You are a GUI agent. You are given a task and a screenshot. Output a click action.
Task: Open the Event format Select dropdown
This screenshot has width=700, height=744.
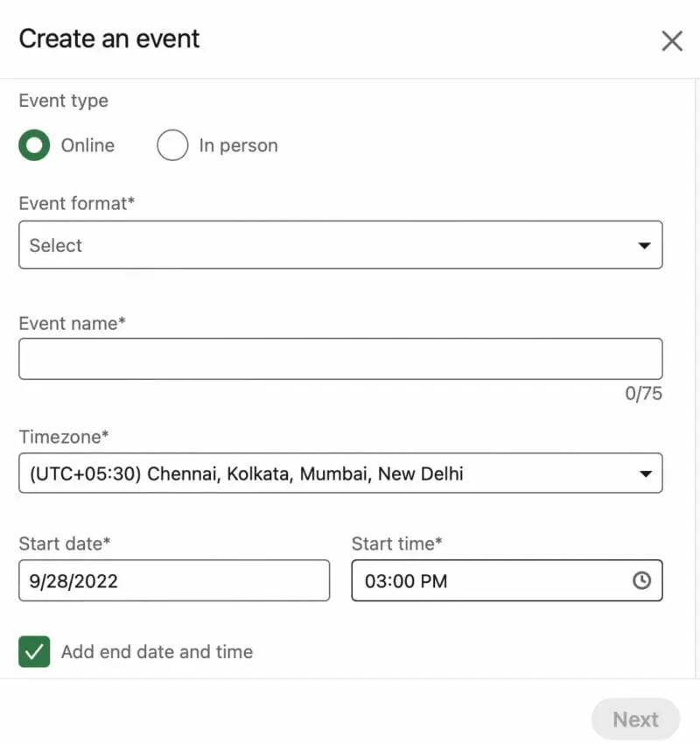(x=340, y=245)
